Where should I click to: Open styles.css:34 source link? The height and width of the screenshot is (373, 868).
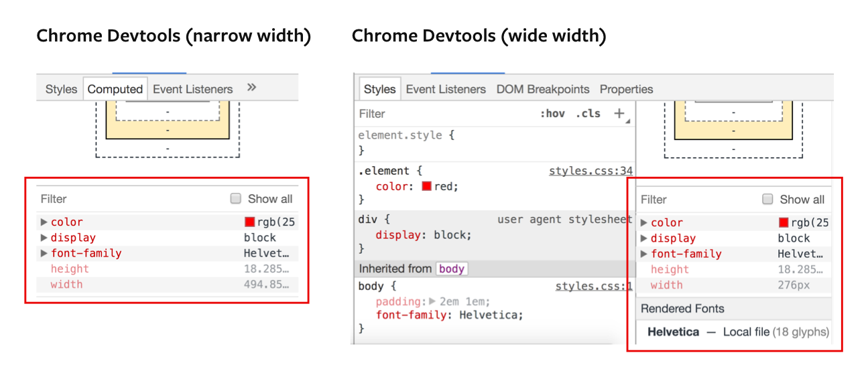(590, 171)
